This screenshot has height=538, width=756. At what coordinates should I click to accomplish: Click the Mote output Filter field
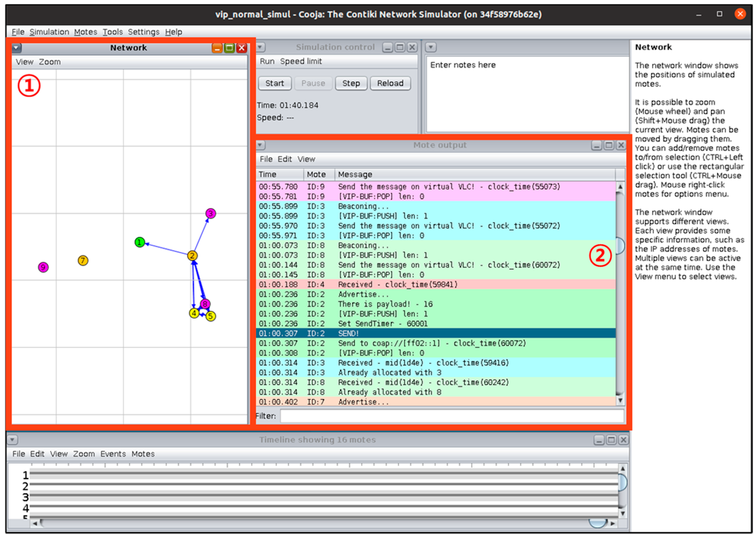coord(452,416)
